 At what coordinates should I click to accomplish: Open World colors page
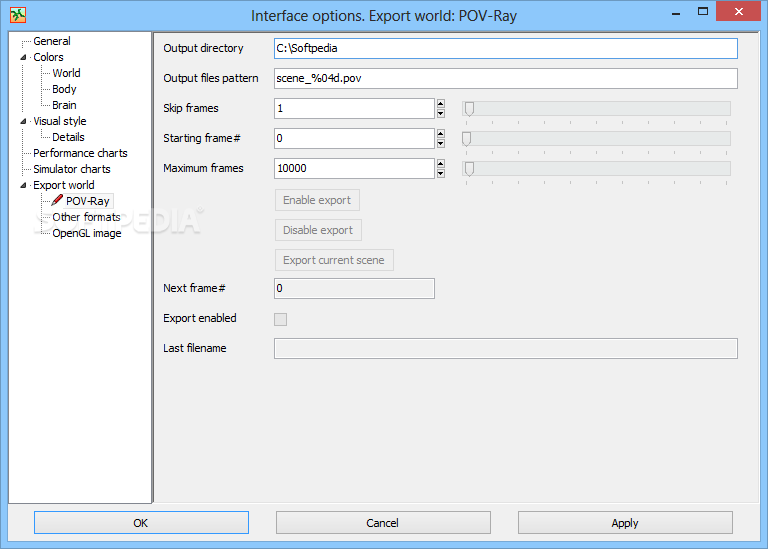pos(66,73)
